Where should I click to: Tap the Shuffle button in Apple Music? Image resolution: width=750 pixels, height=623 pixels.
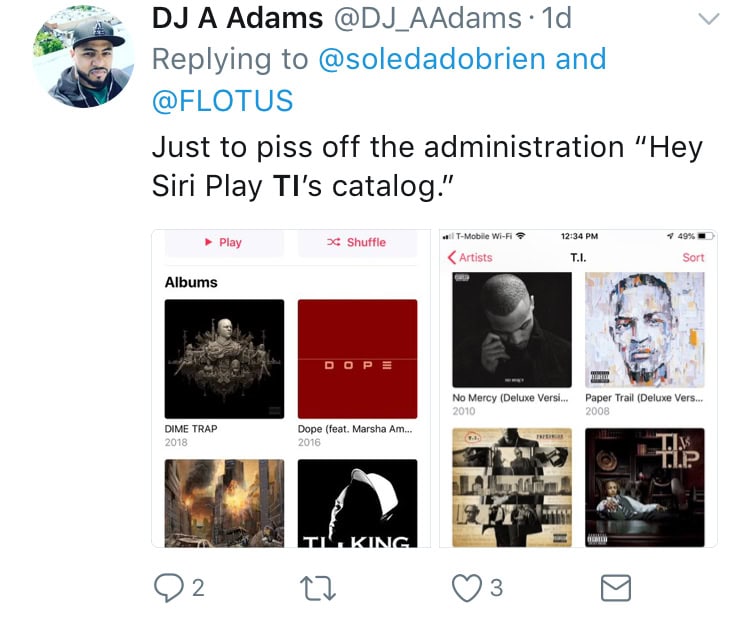357,243
